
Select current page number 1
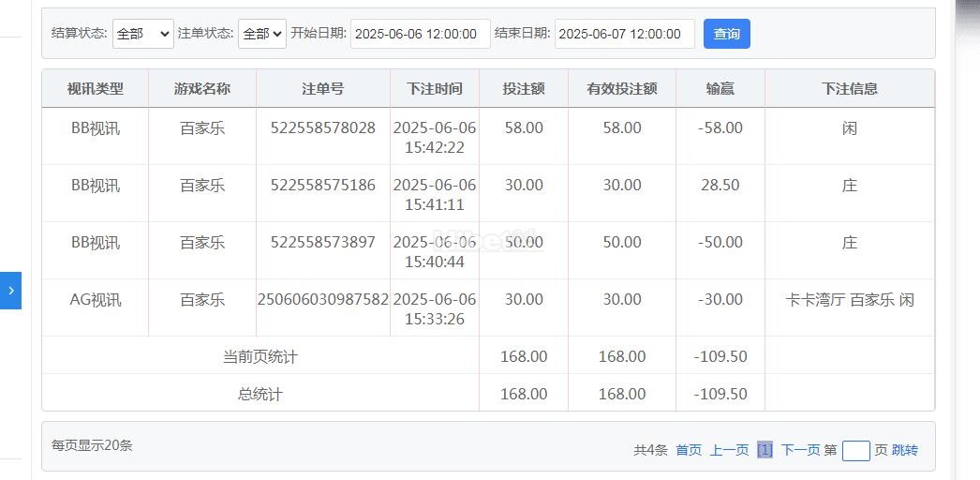pos(765,450)
